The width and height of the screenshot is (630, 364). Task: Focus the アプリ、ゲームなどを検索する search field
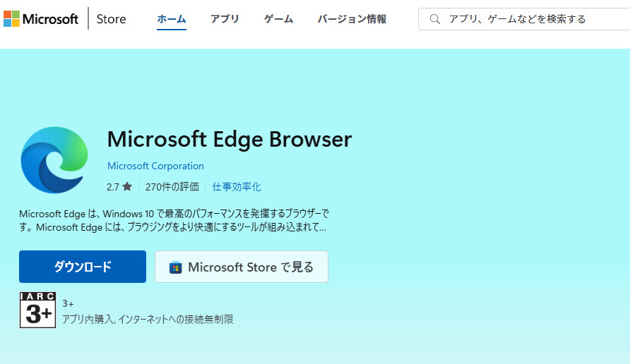click(530, 19)
